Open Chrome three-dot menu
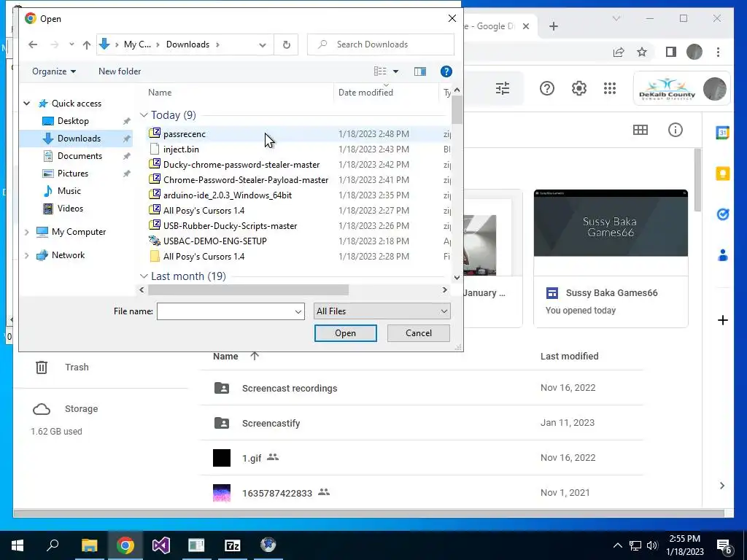Screen dimensions: 747x560 pos(718,52)
